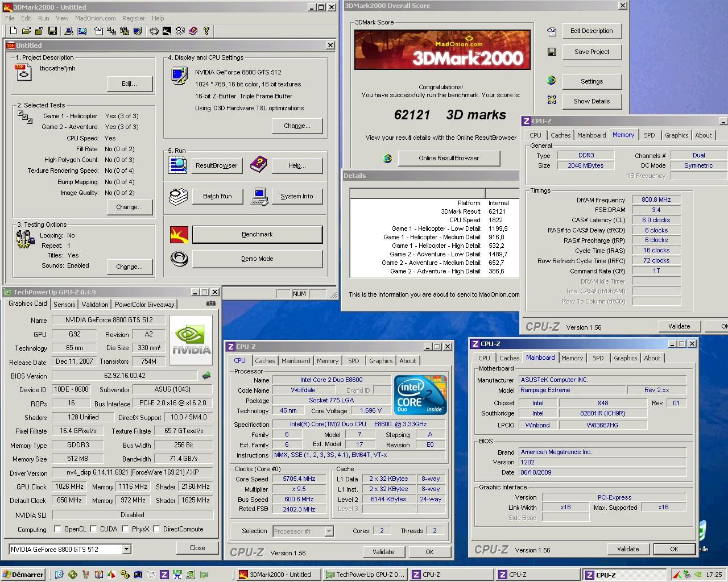Click the floppy icon beside Save Project
728x582 pixels.
click(552, 52)
